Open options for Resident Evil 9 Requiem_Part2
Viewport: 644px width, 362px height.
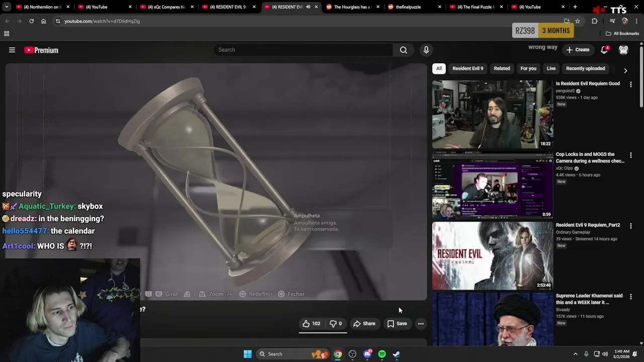(630, 226)
